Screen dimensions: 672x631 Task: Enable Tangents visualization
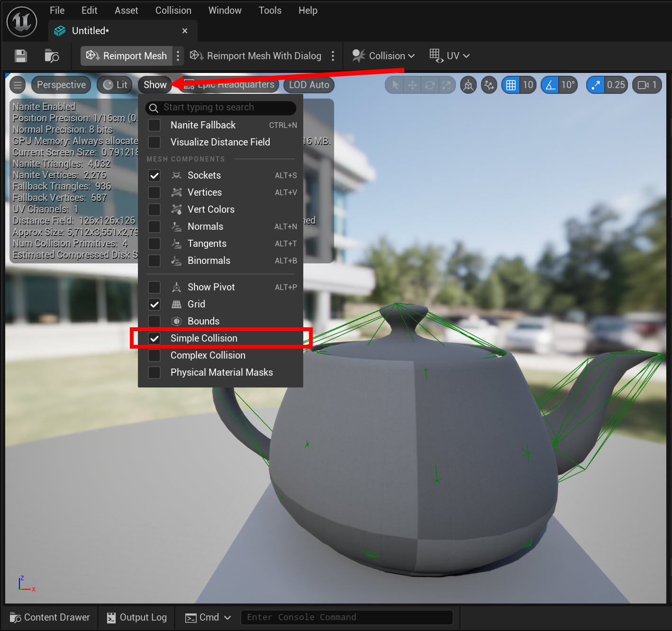[x=154, y=243]
